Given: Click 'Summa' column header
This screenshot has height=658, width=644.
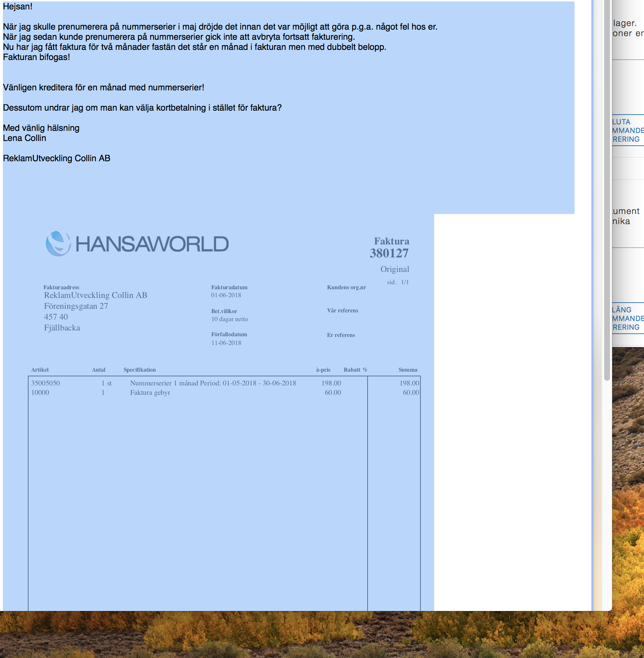Looking at the screenshot, I should [x=408, y=370].
